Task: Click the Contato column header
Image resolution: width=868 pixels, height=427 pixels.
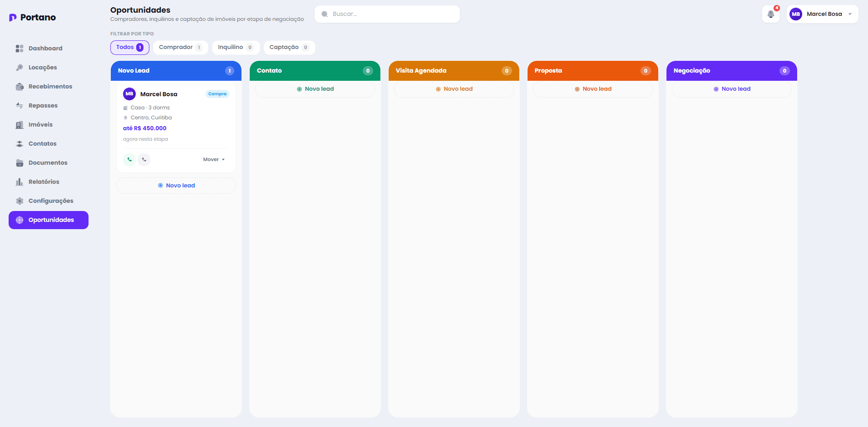Action: point(315,71)
